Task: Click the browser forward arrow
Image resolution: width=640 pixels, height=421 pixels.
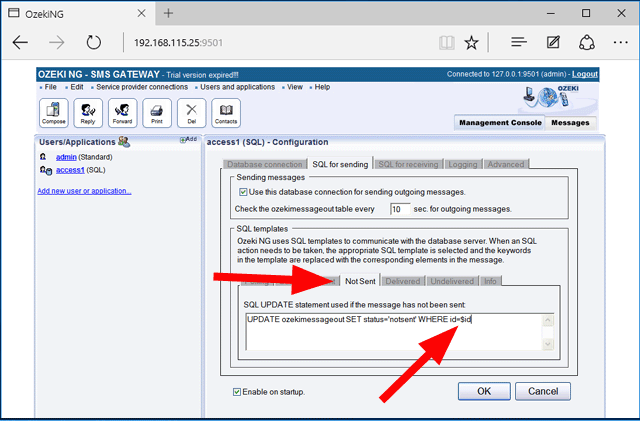Action: (56, 42)
